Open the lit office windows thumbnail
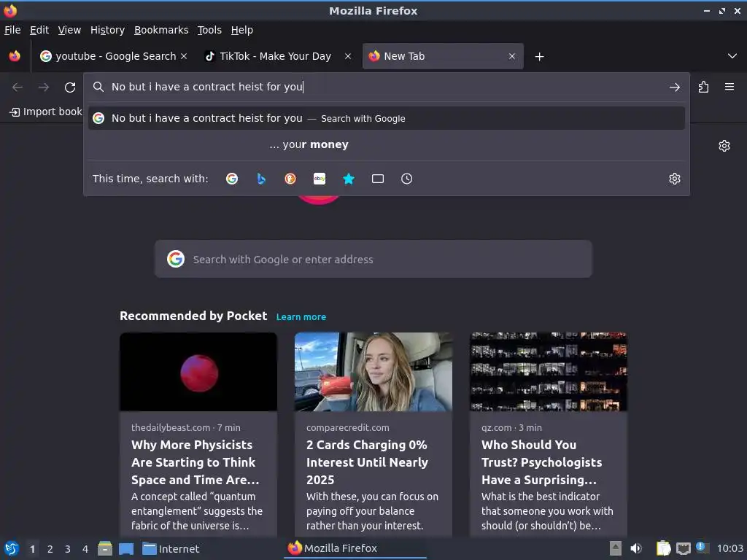This screenshot has height=560, width=747. click(x=549, y=371)
